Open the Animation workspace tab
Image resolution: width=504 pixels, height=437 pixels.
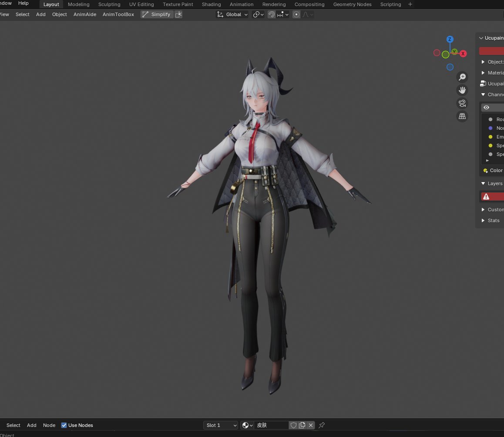pos(242,4)
